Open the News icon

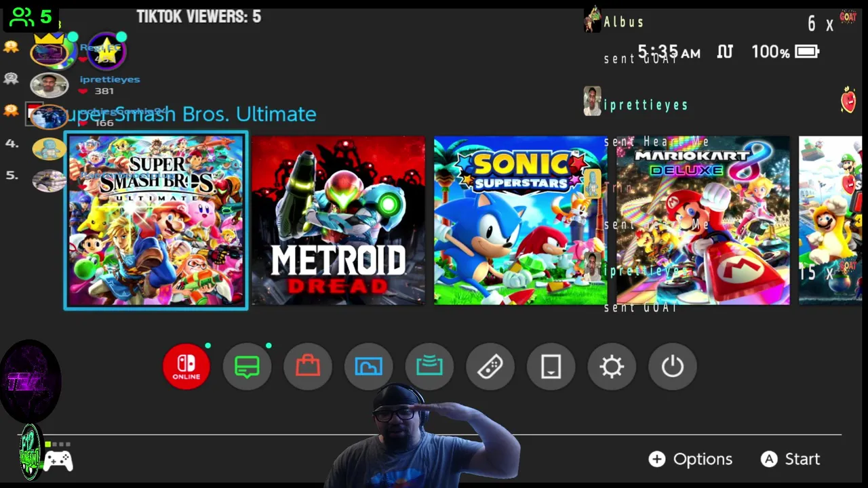click(x=248, y=367)
